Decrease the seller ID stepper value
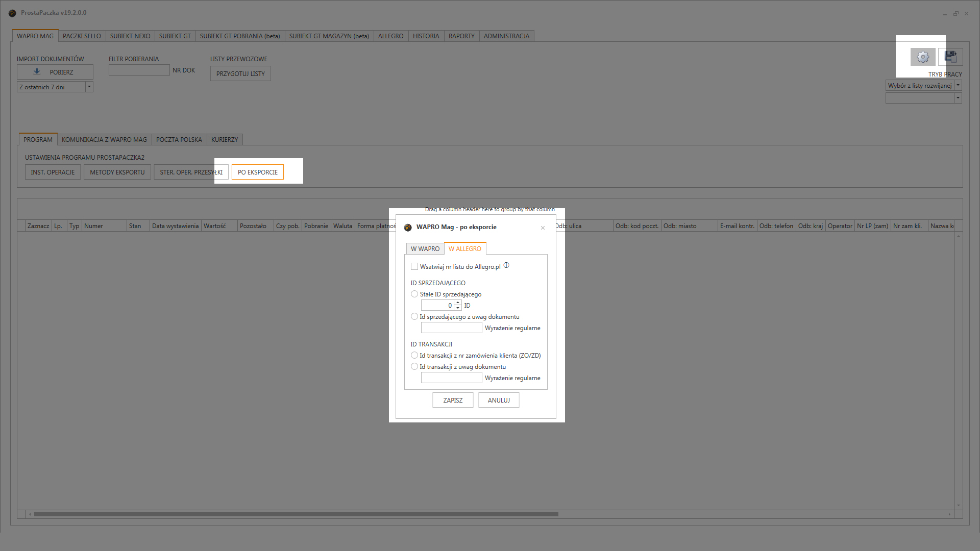Image resolution: width=980 pixels, height=551 pixels. (458, 308)
